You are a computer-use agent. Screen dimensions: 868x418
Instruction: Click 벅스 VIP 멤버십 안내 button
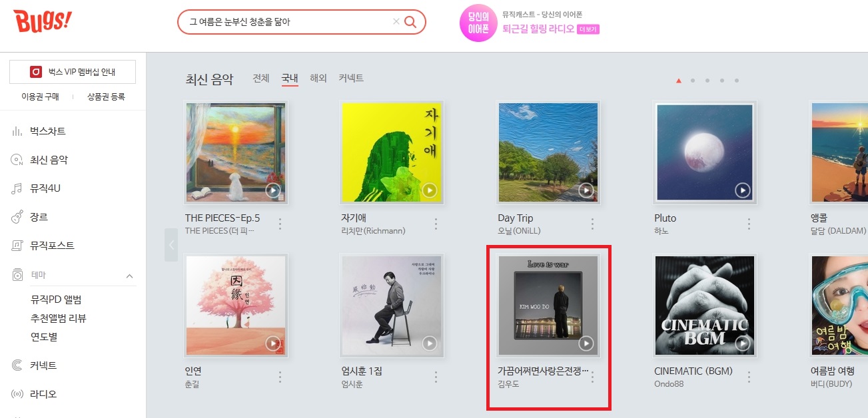point(73,72)
